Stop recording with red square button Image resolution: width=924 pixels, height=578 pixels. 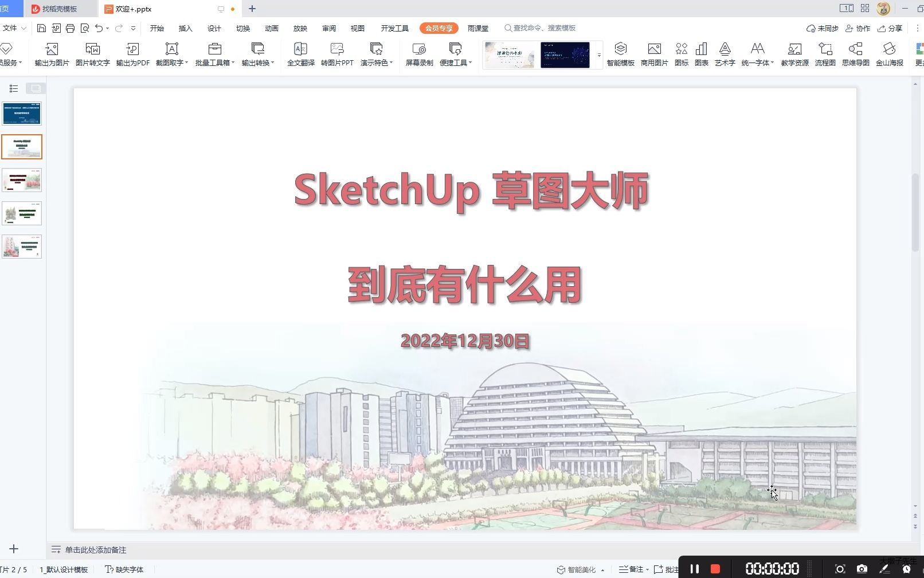click(715, 569)
